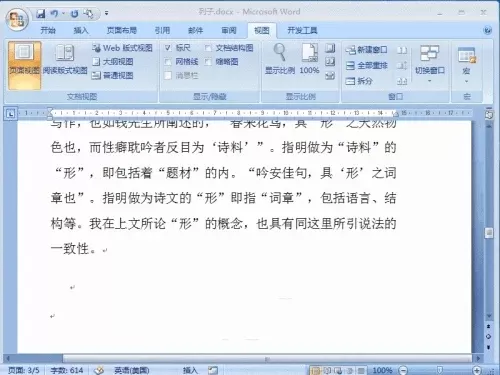Screen dimensions: 500x375
Task: Click the zoom slider handle
Action: pyautogui.click(x=440, y=370)
